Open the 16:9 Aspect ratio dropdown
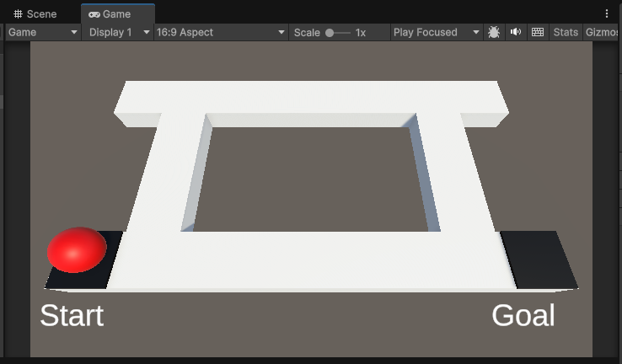 click(221, 32)
